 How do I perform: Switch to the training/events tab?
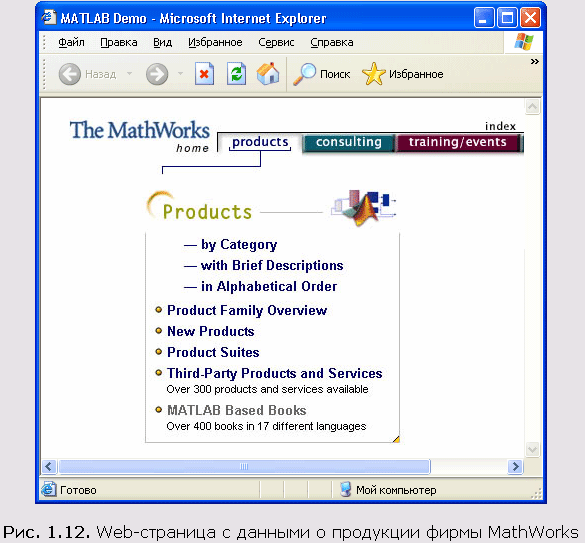(x=458, y=142)
